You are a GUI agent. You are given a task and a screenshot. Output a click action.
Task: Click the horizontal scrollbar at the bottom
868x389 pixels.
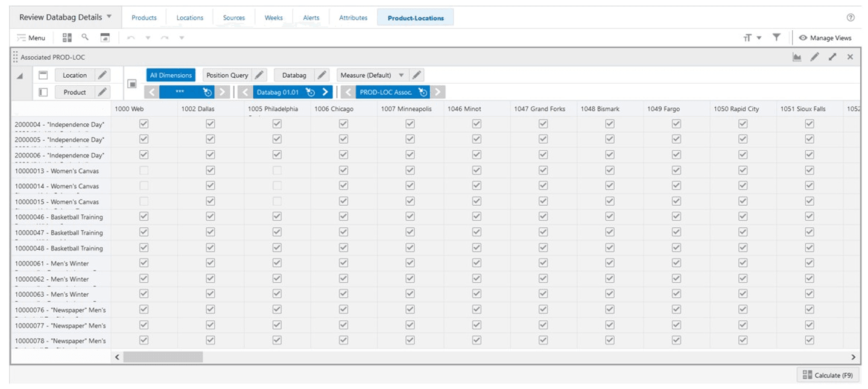pos(163,357)
